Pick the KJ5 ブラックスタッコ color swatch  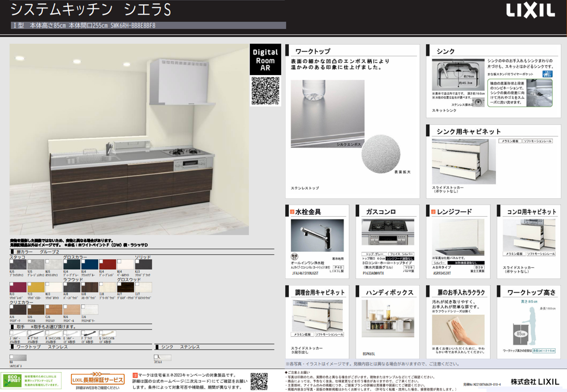18,264
